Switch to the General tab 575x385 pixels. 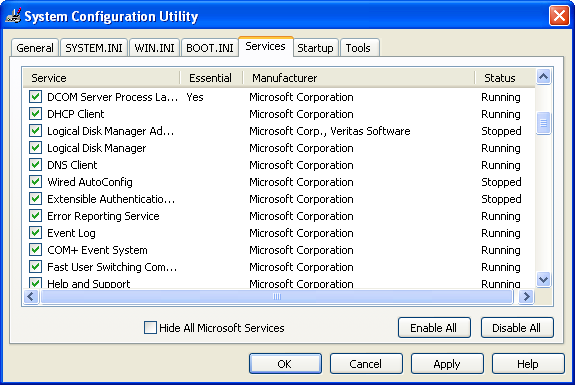coord(35,48)
